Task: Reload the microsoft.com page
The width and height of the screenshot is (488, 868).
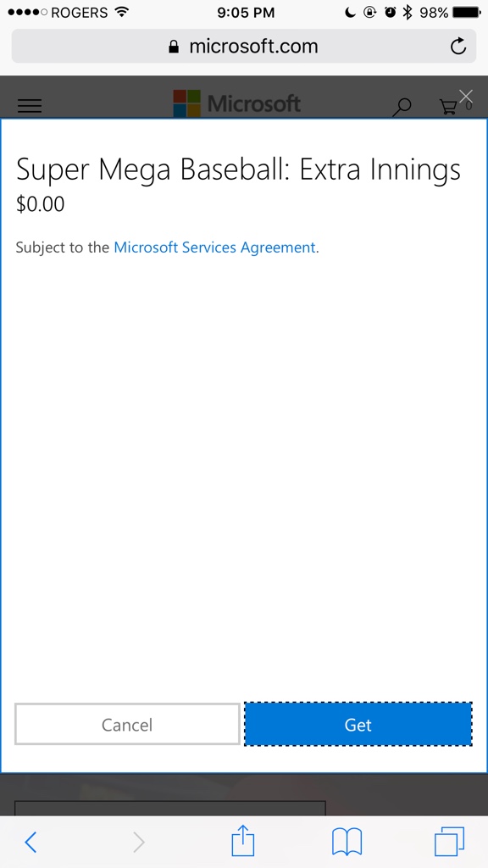Action: point(458,46)
